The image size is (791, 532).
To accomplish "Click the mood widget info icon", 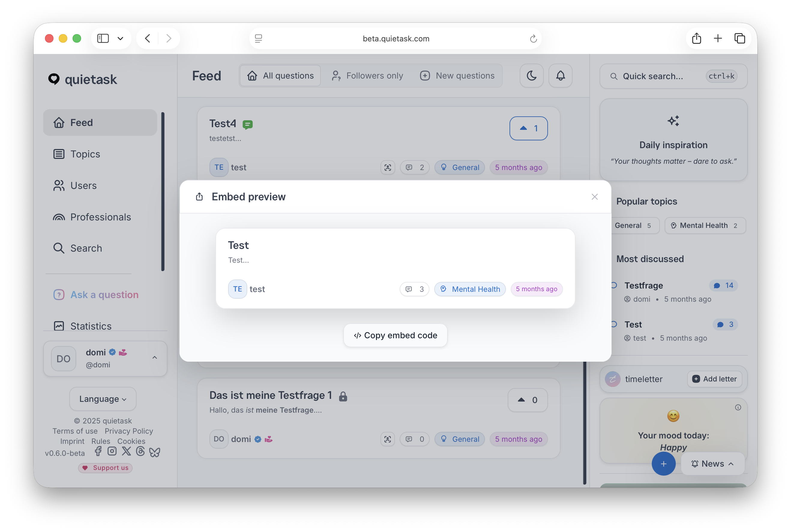I will [x=738, y=408].
